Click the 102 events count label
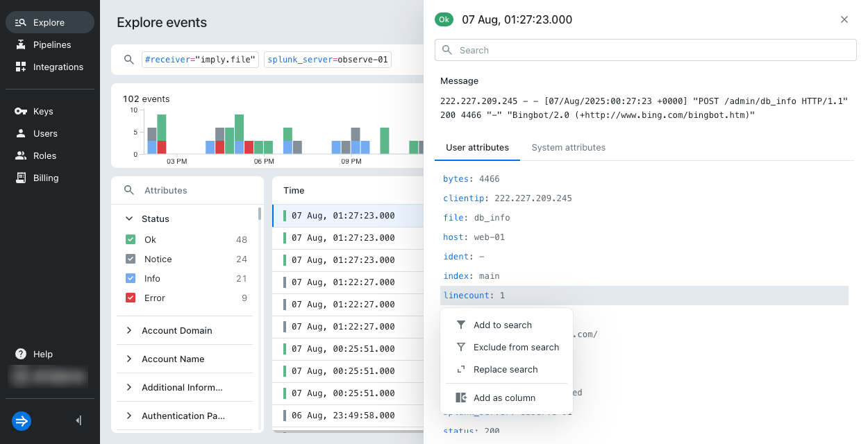 click(146, 99)
